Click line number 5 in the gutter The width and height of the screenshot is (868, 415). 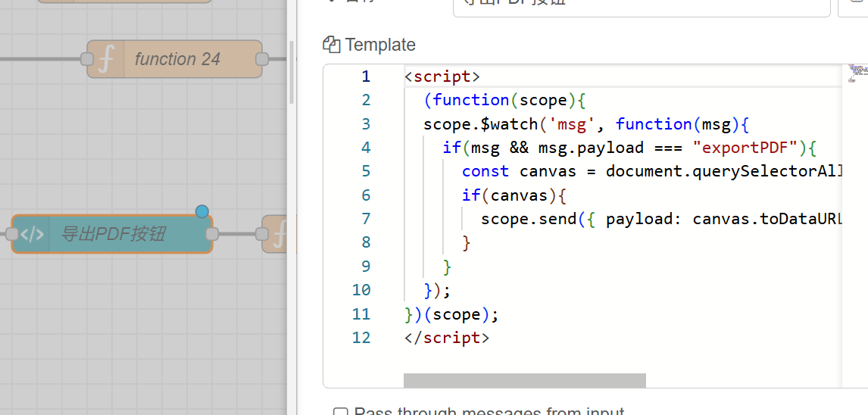coord(365,172)
